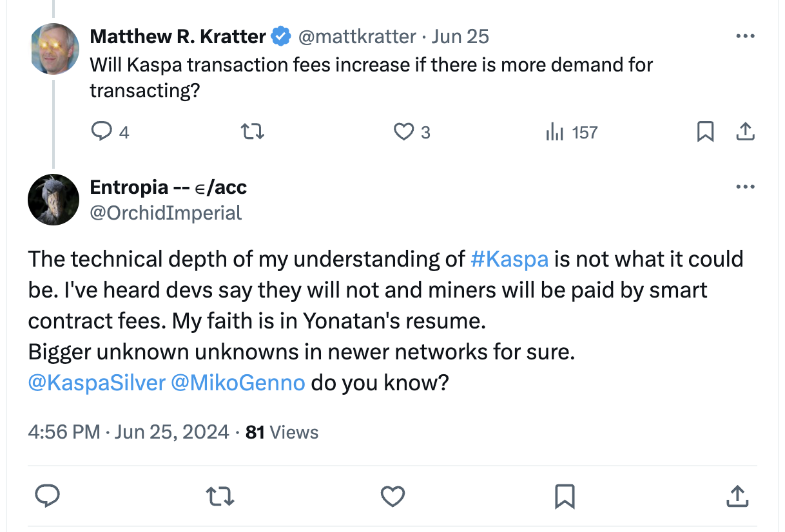Bookmark Matthew R. Kratter's tweet
Screen dimensions: 785x532
point(705,132)
